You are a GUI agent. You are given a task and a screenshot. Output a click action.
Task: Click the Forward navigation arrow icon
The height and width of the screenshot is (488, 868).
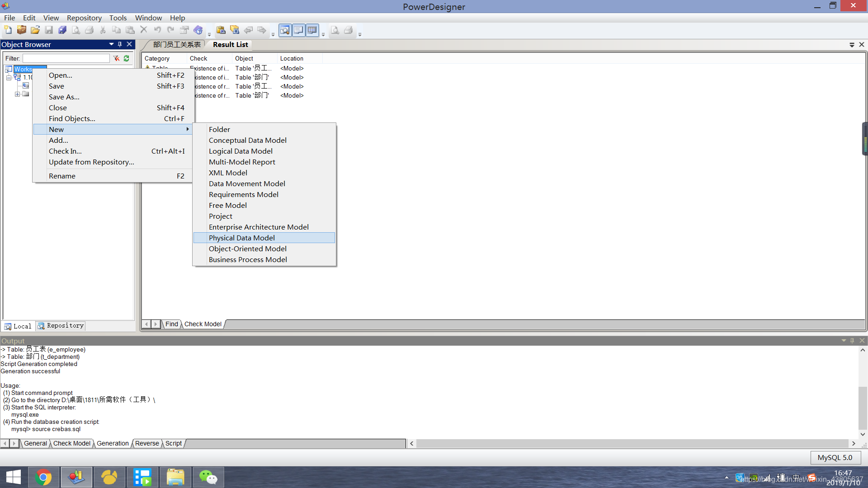tap(262, 30)
